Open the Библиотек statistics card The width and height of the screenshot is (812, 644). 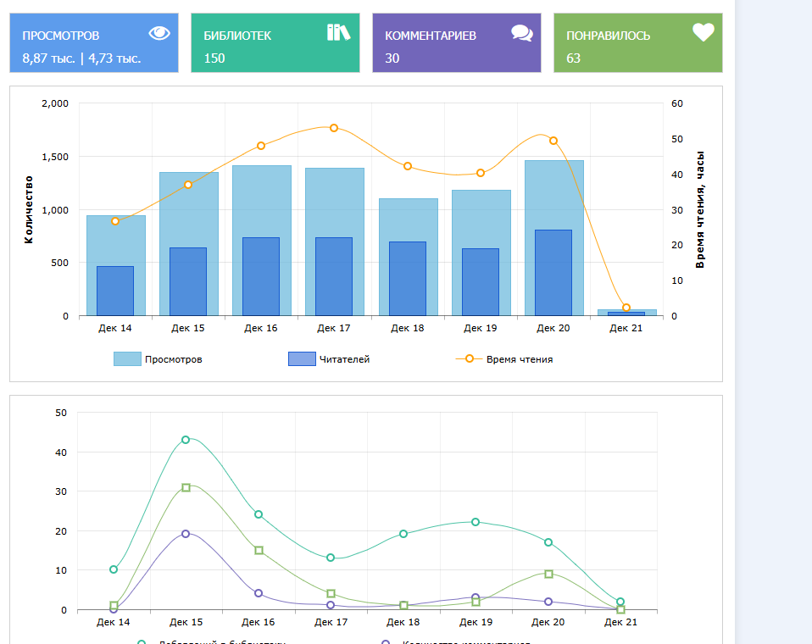[x=275, y=43]
